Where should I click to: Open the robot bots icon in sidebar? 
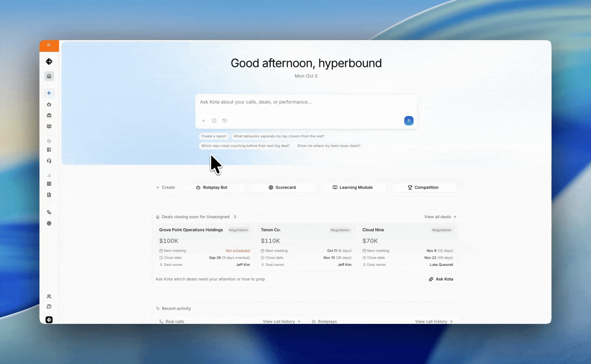click(49, 104)
